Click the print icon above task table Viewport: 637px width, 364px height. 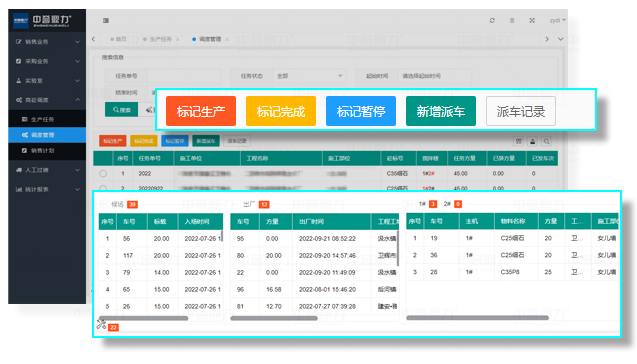533,141
